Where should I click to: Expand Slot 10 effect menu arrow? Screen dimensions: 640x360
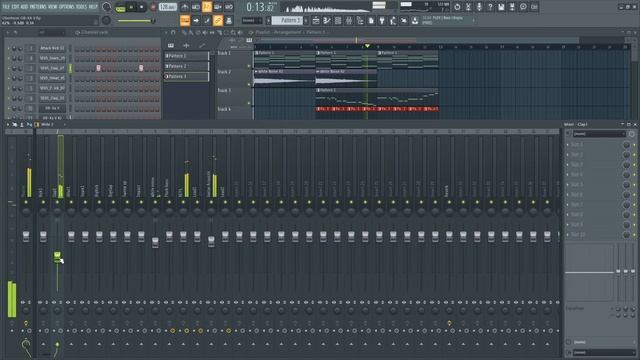(x=567, y=235)
